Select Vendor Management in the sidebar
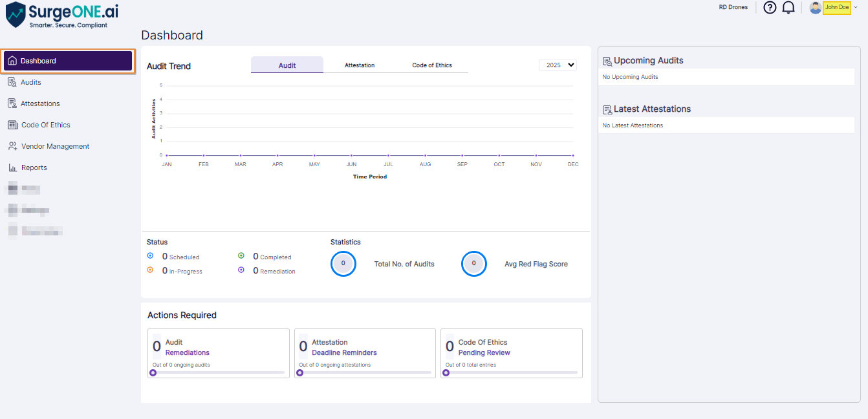 click(12, 145)
